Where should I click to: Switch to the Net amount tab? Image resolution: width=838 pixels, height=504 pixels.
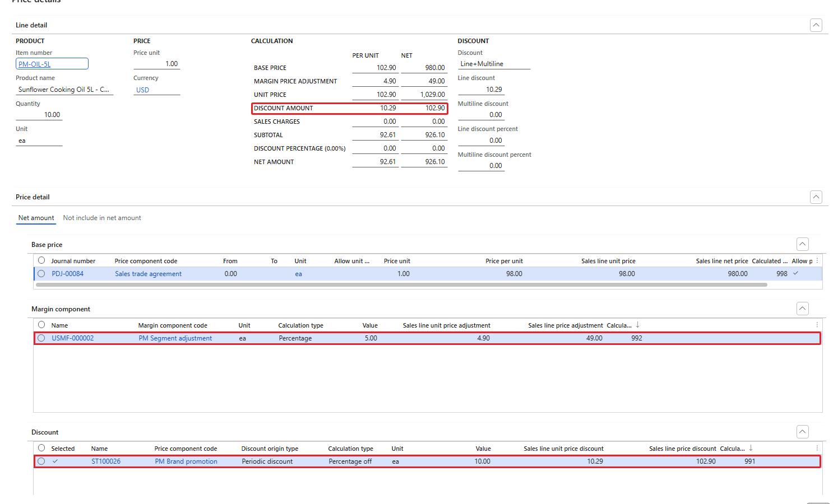[36, 218]
